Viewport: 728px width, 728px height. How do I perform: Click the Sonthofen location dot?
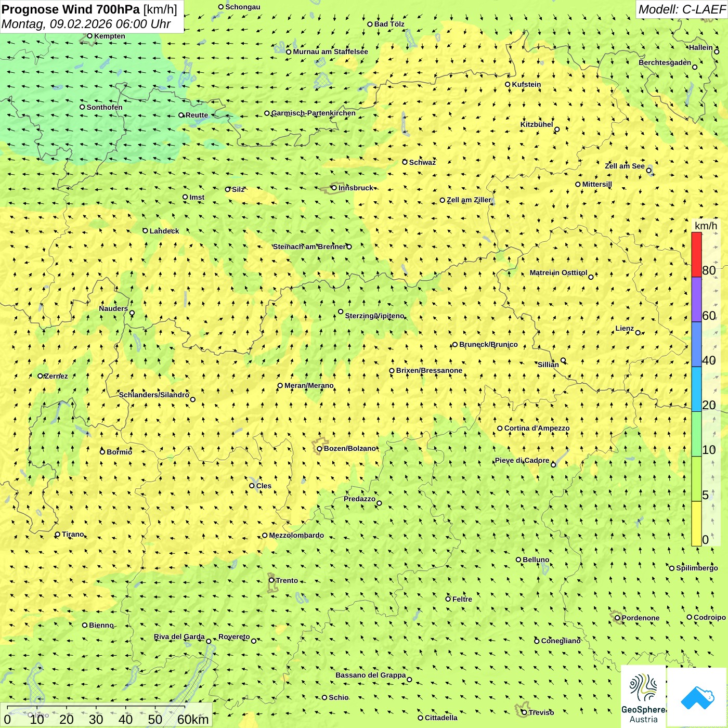(x=82, y=107)
